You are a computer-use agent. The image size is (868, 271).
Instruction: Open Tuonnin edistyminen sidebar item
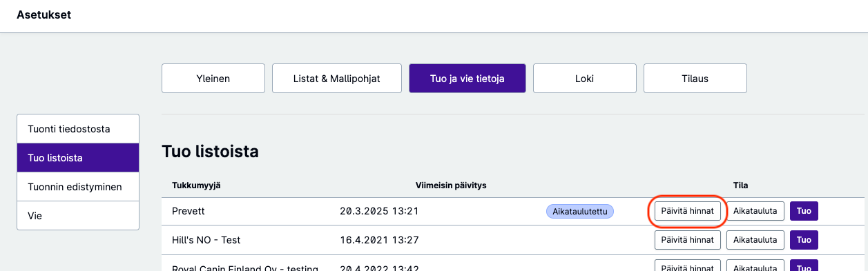tap(78, 187)
